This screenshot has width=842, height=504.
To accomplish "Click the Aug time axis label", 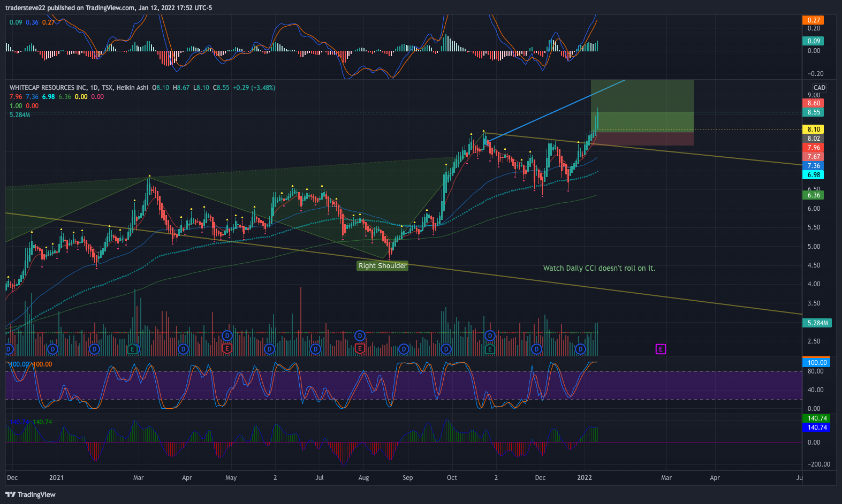I will [363, 478].
